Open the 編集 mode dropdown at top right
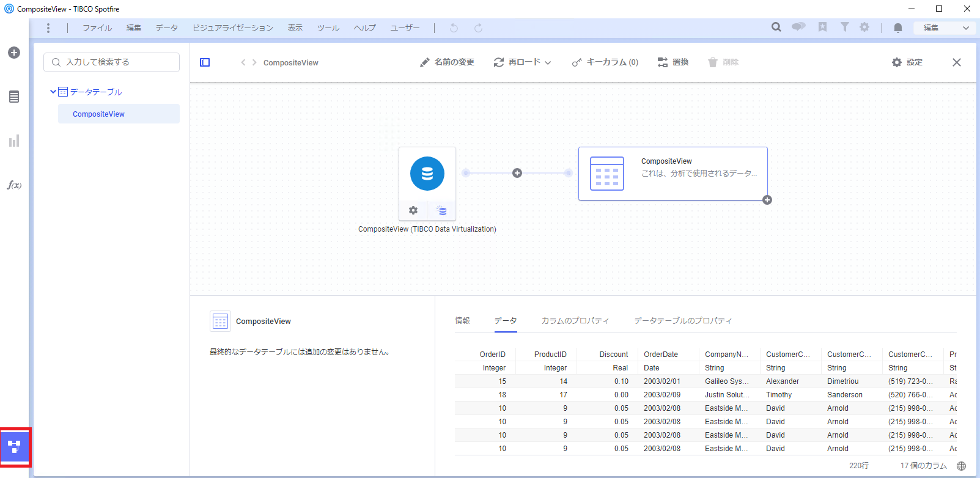 (x=945, y=28)
